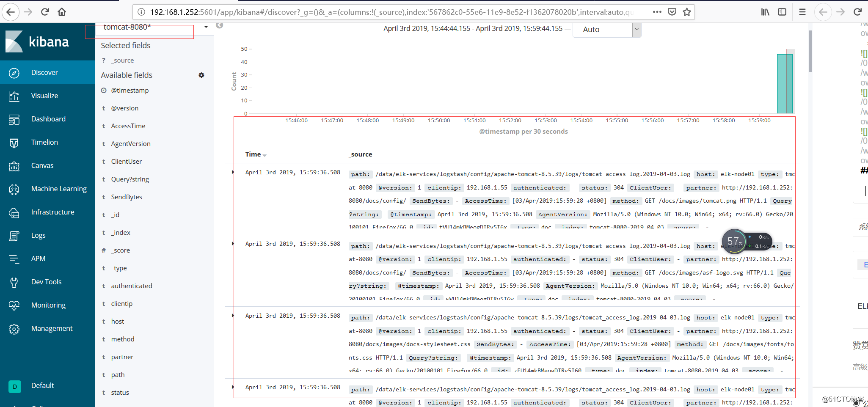
Task: Select the AgentVersion field
Action: (131, 144)
